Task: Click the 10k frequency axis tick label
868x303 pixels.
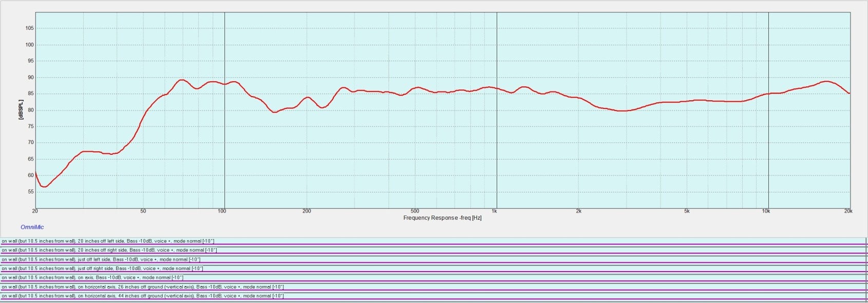Action: click(x=766, y=211)
